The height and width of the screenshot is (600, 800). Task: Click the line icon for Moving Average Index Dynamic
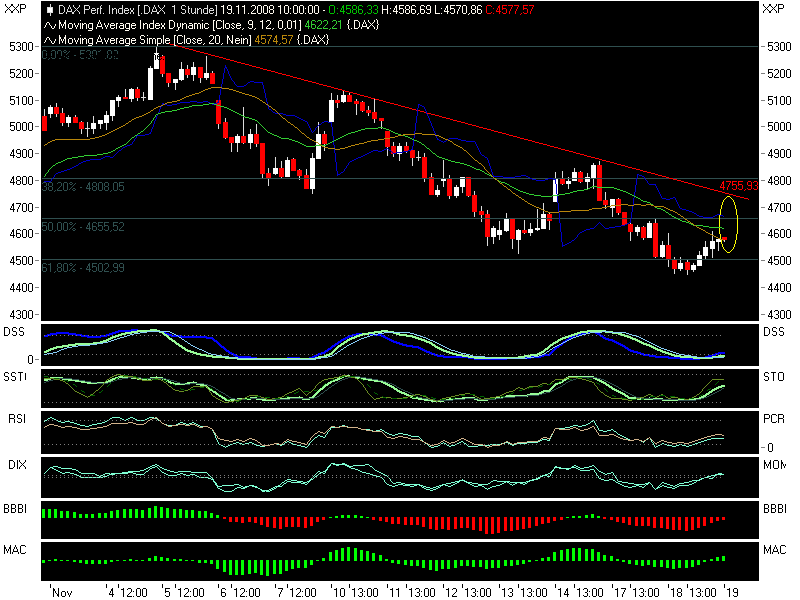point(49,25)
